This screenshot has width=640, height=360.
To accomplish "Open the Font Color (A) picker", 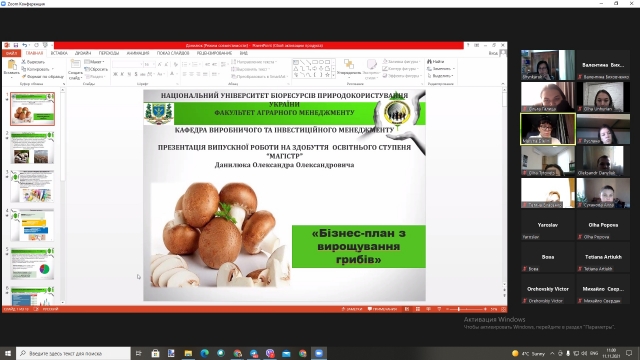I will click(172, 74).
